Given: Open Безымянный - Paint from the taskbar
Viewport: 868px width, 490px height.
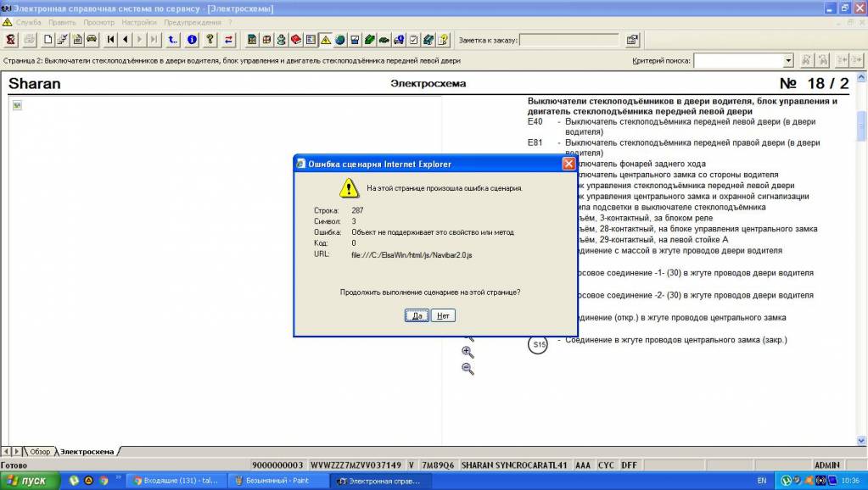Looking at the screenshot, I should coord(273,481).
